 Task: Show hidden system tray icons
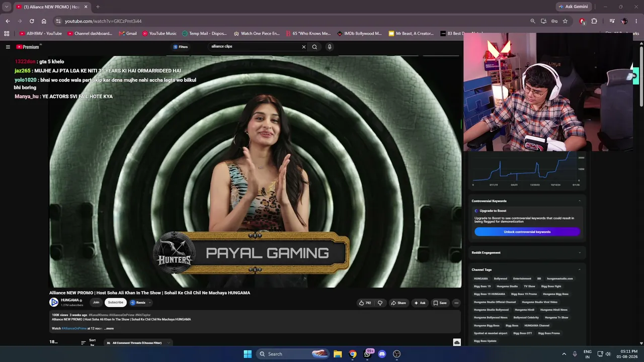pos(564,354)
